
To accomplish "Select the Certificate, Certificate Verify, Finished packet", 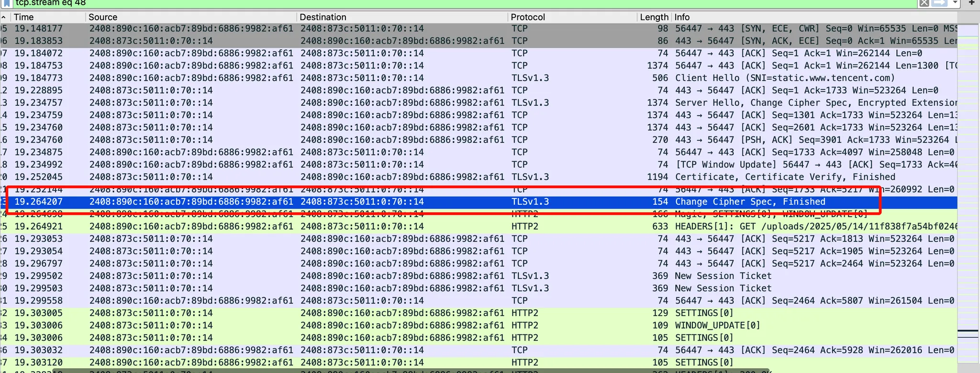I will point(479,177).
